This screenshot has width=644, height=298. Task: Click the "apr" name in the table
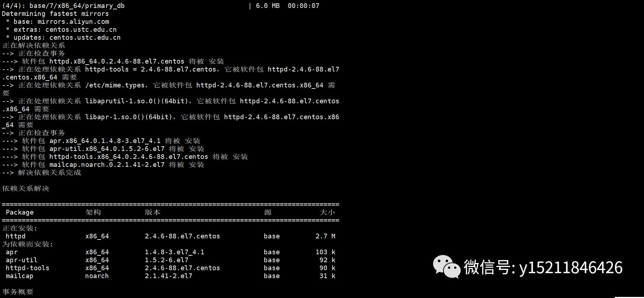coord(12,252)
